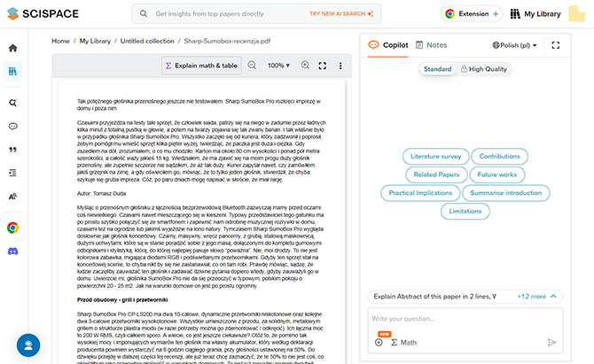This screenshot has width=594, height=364.
Task: Click the search magnifier icon
Action: pyautogui.click(x=144, y=13)
